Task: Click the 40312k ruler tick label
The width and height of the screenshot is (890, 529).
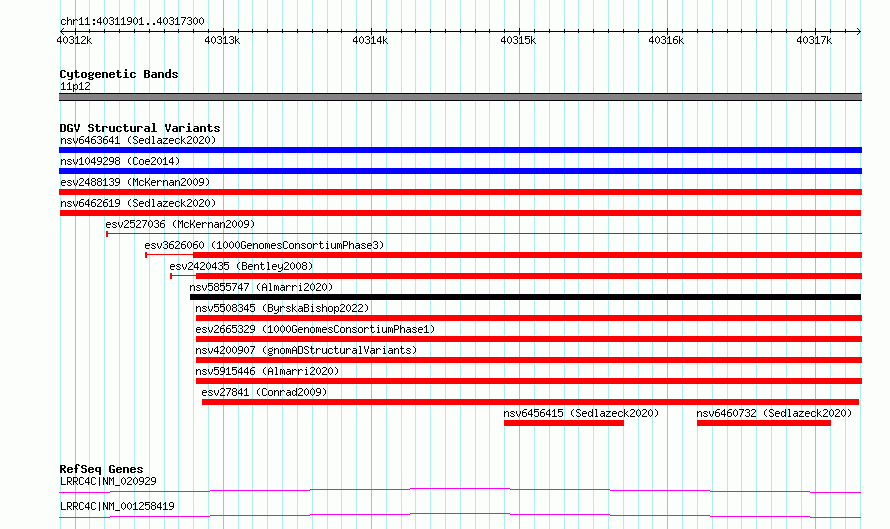Action: click(x=74, y=40)
